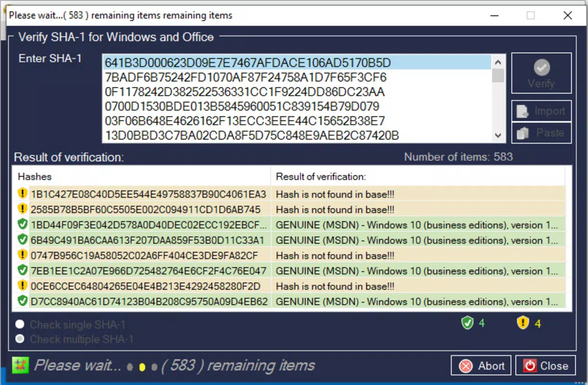This screenshot has width=588, height=385.
Task: Click result hash 7EB1EE1C2A07E966D725482764E6CF2F4C76E047
Action: [x=149, y=271]
